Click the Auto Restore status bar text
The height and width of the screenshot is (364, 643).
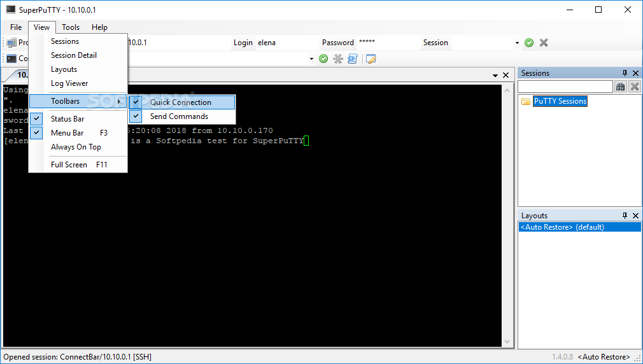pos(604,357)
